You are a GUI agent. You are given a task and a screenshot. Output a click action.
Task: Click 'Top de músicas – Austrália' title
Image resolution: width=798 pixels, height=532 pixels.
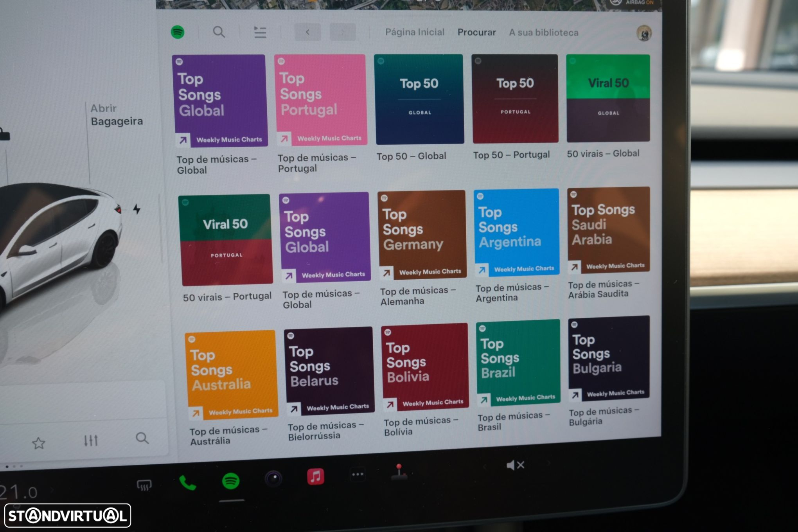click(x=228, y=435)
